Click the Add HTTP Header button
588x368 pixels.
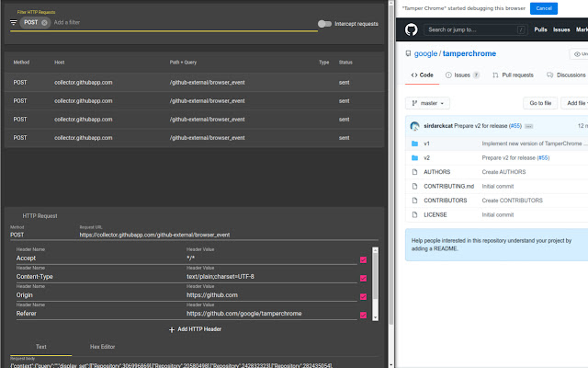tap(195, 329)
